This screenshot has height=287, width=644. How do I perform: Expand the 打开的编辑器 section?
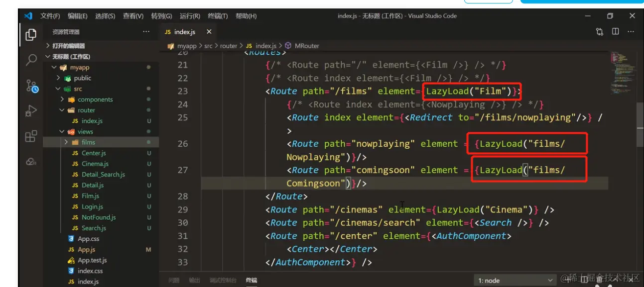[x=48, y=46]
